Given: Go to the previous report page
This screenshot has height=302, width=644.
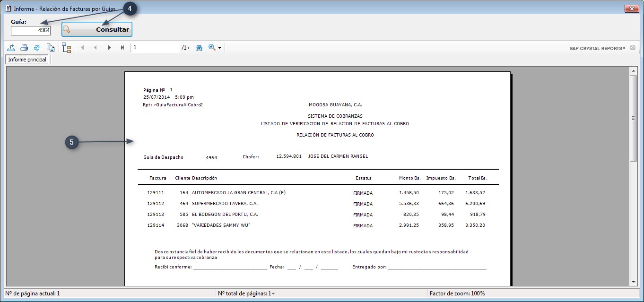Looking at the screenshot, I should (x=96, y=48).
